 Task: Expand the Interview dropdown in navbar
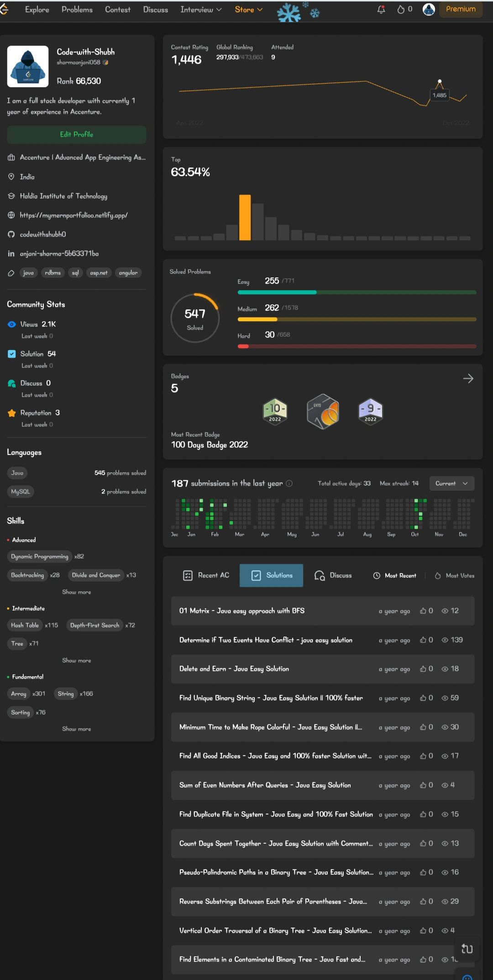pos(201,10)
